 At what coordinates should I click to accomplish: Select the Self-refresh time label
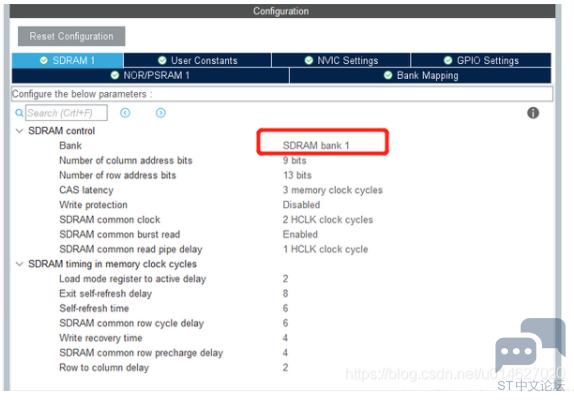[x=94, y=308]
